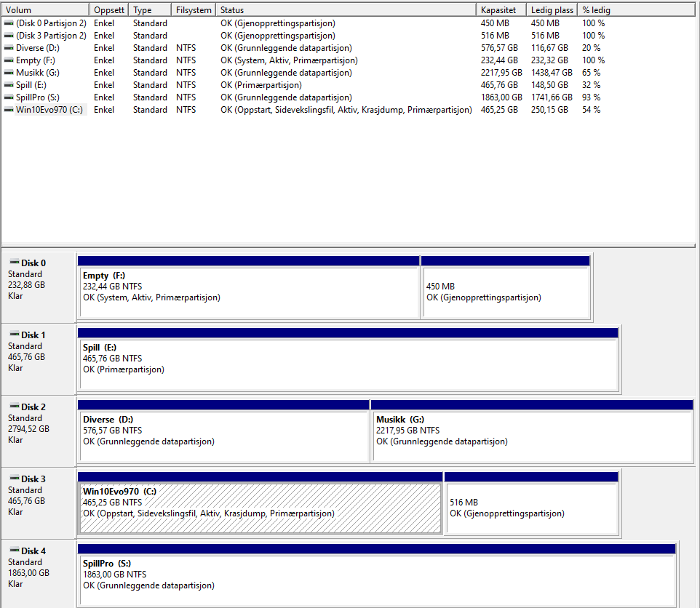
Task: Click the disk icon beside Disk 2
Action: tap(15, 407)
